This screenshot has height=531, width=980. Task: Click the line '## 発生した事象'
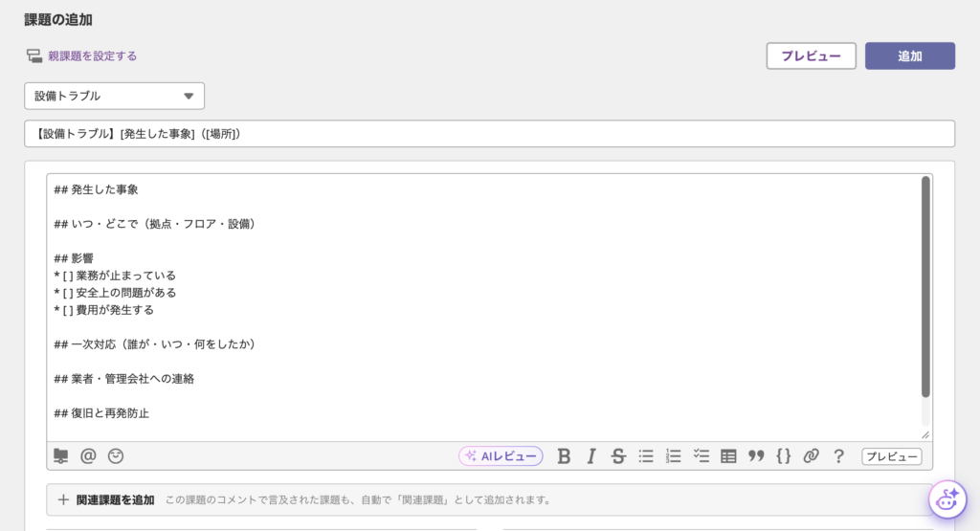pyautogui.click(x=97, y=189)
